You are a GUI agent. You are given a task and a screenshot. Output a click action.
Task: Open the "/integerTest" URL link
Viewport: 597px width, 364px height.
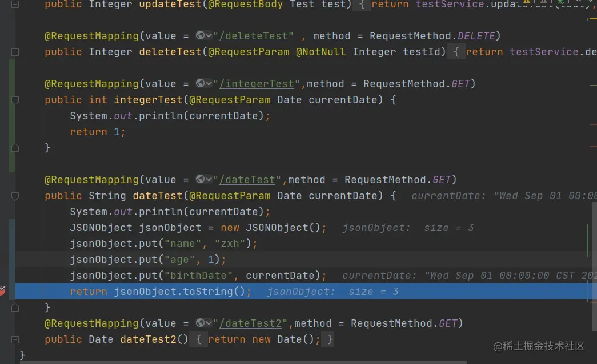[257, 84]
